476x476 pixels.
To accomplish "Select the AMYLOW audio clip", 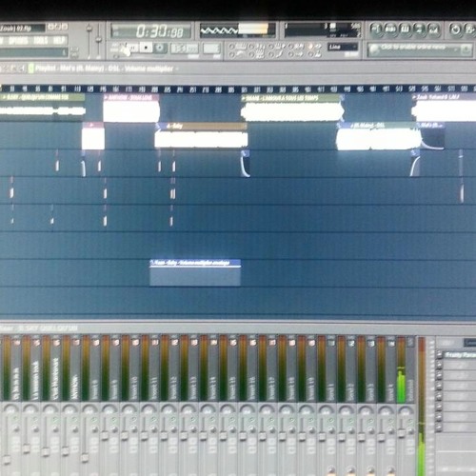I will coord(131,108).
